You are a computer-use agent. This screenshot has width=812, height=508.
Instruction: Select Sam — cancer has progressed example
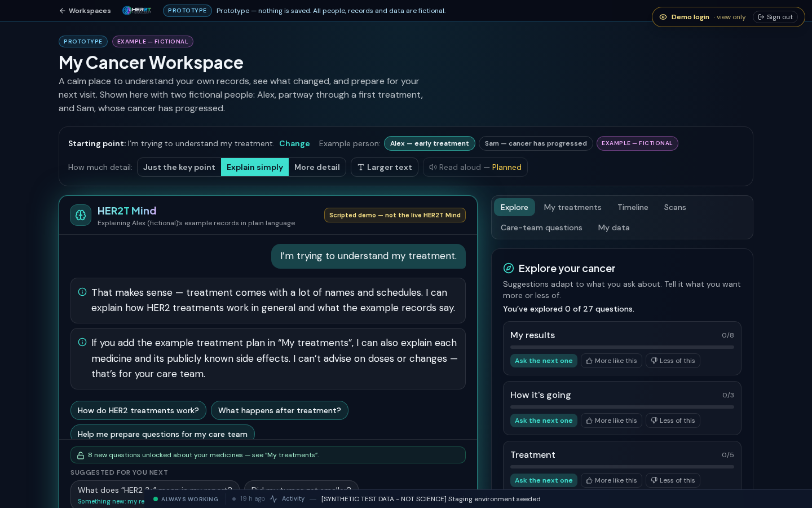point(536,143)
